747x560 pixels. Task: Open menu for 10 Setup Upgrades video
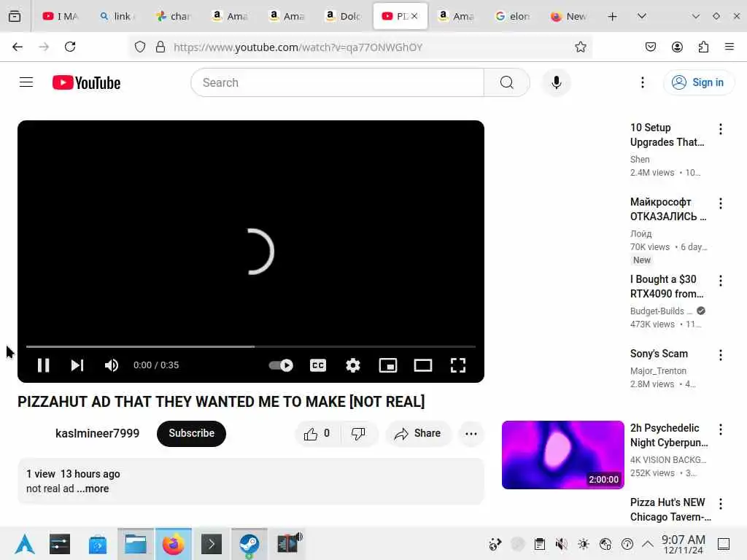[x=720, y=129]
